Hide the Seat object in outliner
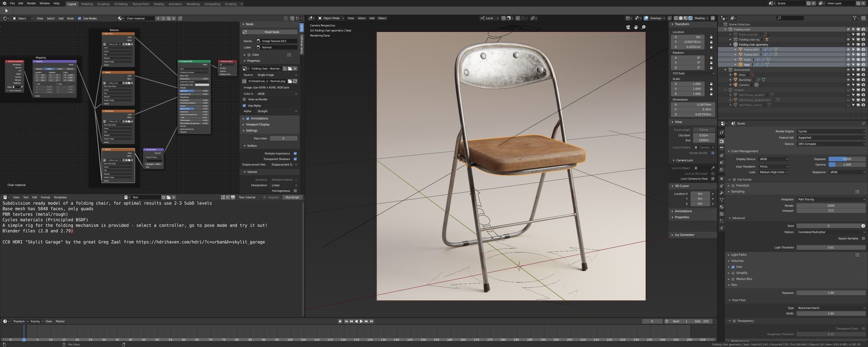Screen dimensions: 868x347 tap(848, 65)
